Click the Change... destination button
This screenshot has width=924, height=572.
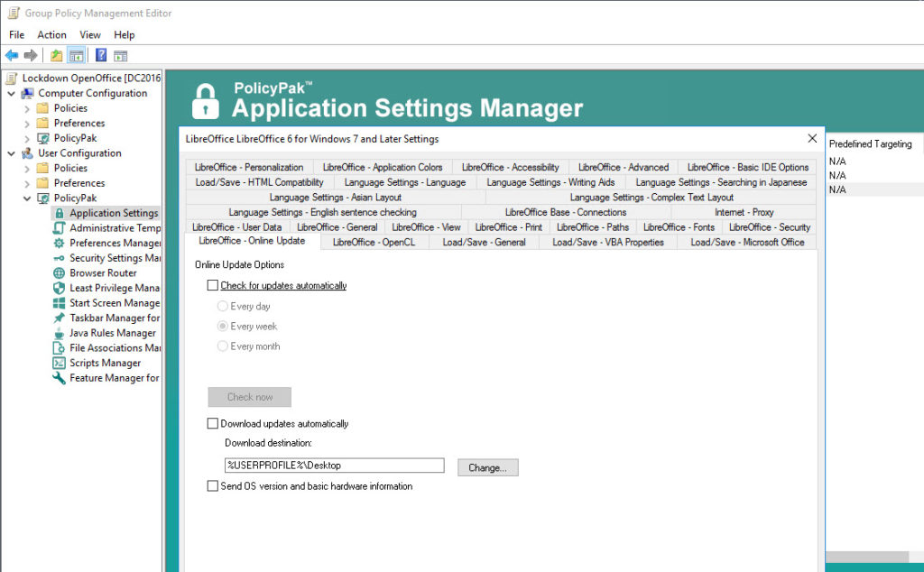tap(488, 467)
